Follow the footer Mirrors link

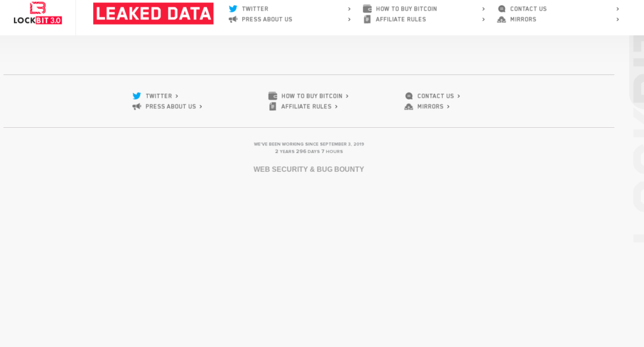coord(430,106)
